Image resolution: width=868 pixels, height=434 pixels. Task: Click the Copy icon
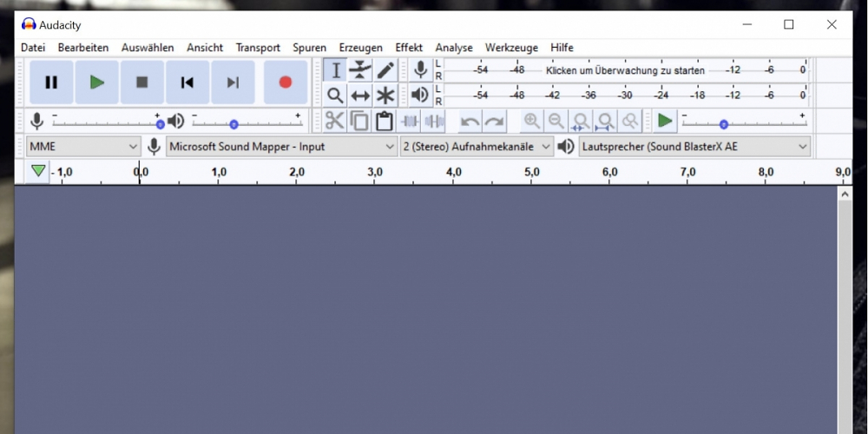coord(360,121)
